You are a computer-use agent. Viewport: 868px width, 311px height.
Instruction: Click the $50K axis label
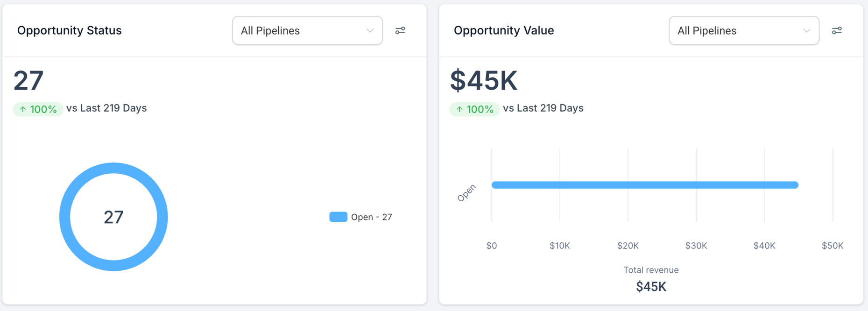[832, 246]
